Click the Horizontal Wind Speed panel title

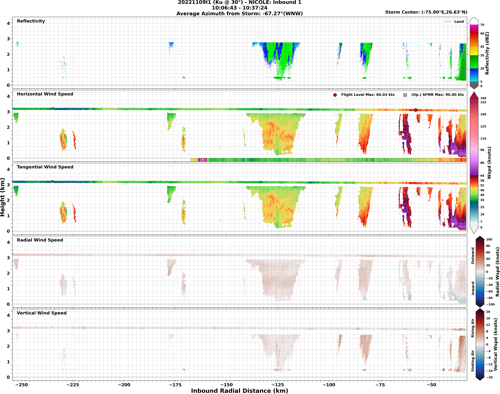45,94
